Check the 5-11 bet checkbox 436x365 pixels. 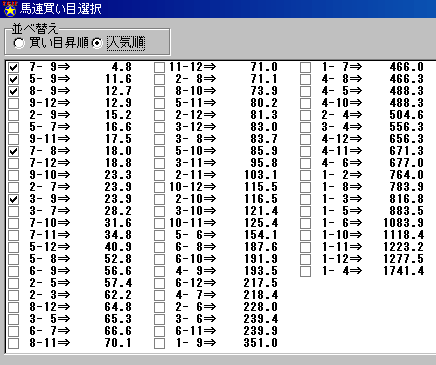coord(159,103)
